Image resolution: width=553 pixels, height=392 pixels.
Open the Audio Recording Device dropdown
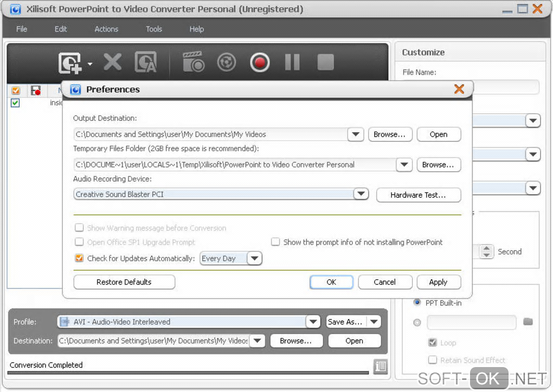click(x=361, y=194)
